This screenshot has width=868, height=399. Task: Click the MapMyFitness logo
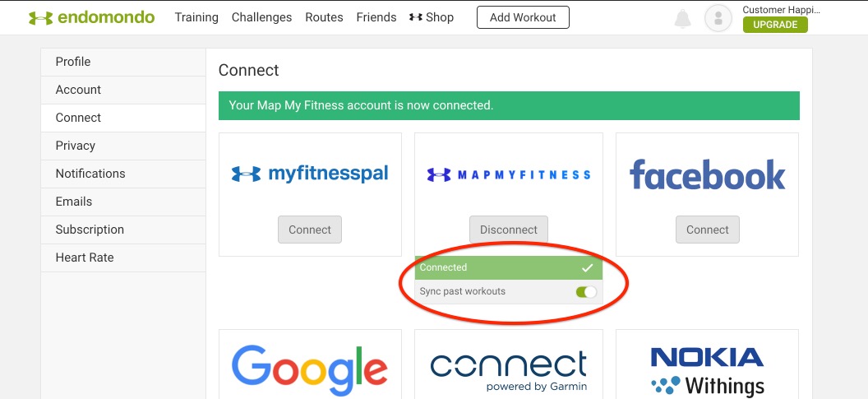point(509,175)
